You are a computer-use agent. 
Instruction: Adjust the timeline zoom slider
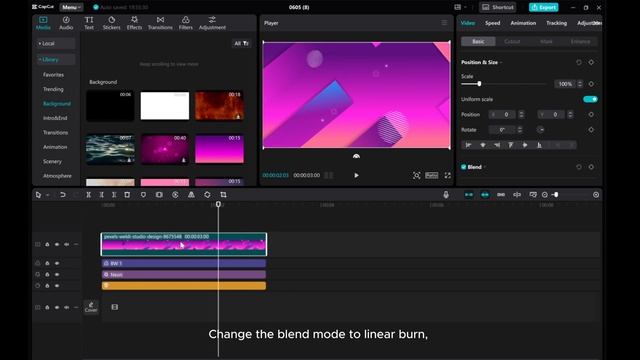pyautogui.click(x=556, y=195)
